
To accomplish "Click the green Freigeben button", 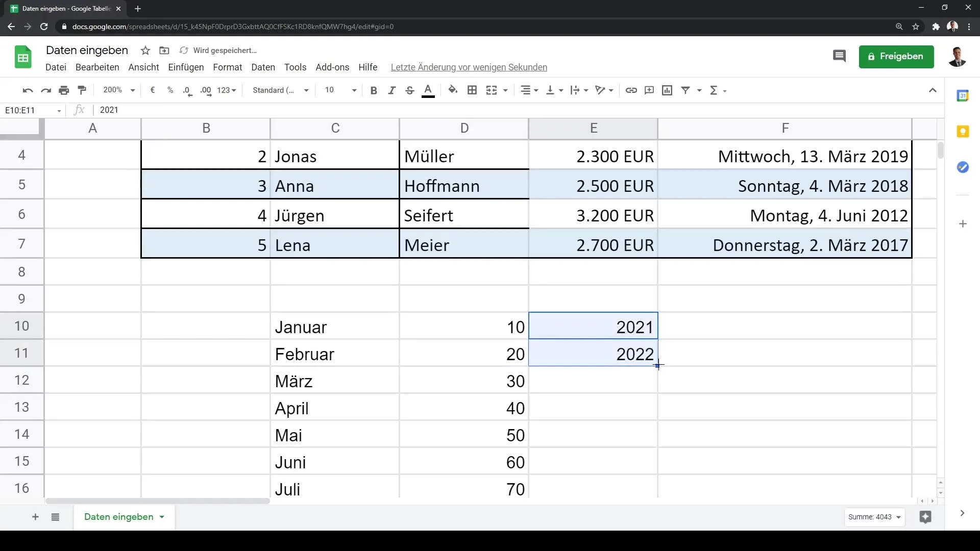I will (896, 57).
